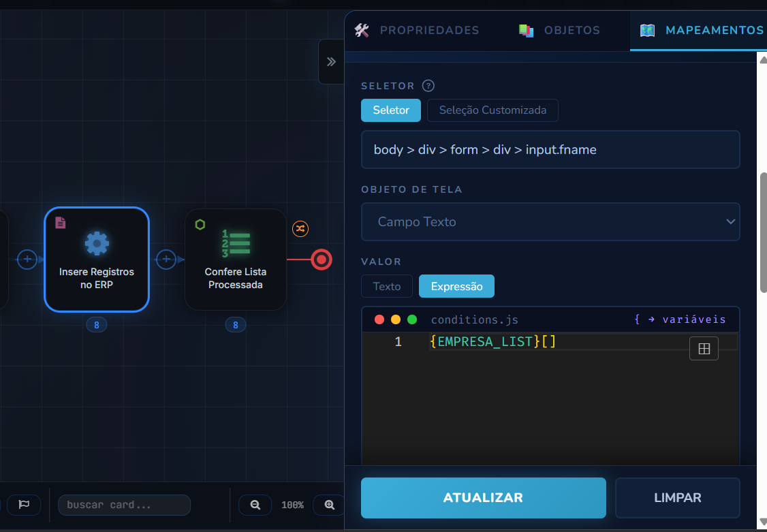Click the green dot in editor header
This screenshot has width=767, height=532.
(412, 319)
